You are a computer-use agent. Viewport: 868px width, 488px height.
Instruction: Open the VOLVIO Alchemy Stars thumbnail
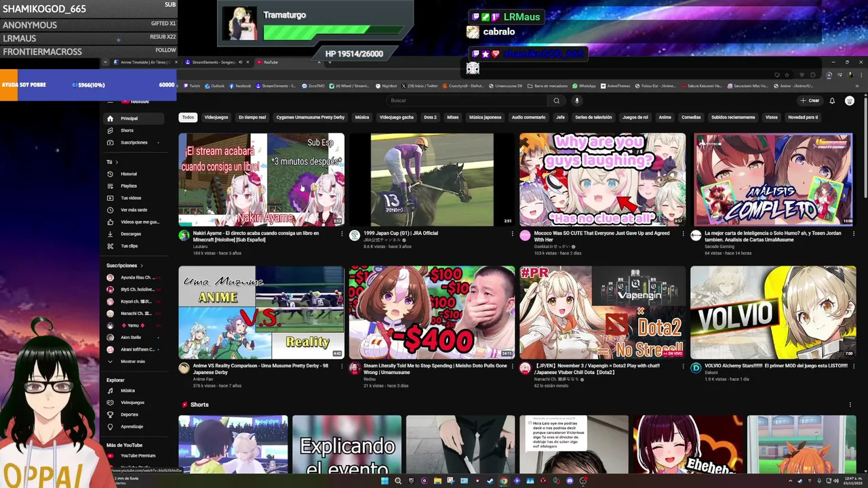[x=773, y=312]
